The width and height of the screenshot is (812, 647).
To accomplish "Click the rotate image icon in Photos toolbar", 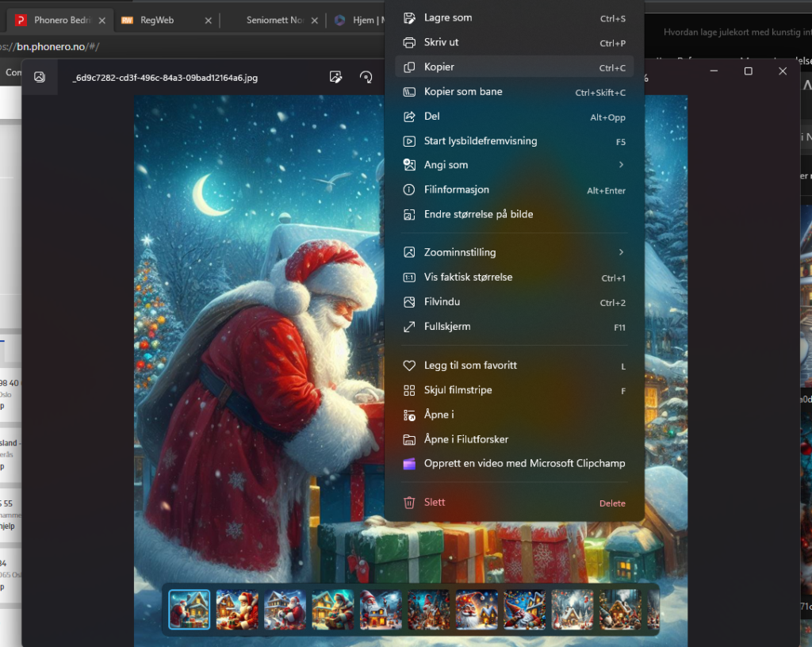I will [x=366, y=77].
